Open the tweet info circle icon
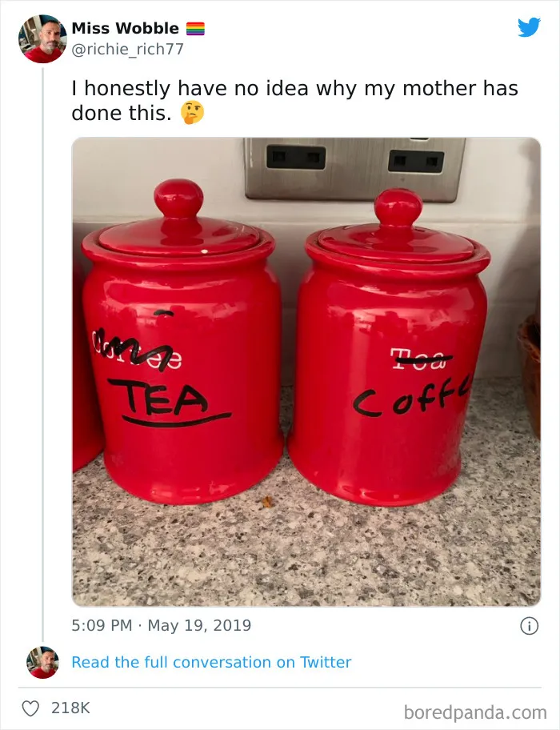Image resolution: width=560 pixels, height=730 pixels. tap(529, 626)
